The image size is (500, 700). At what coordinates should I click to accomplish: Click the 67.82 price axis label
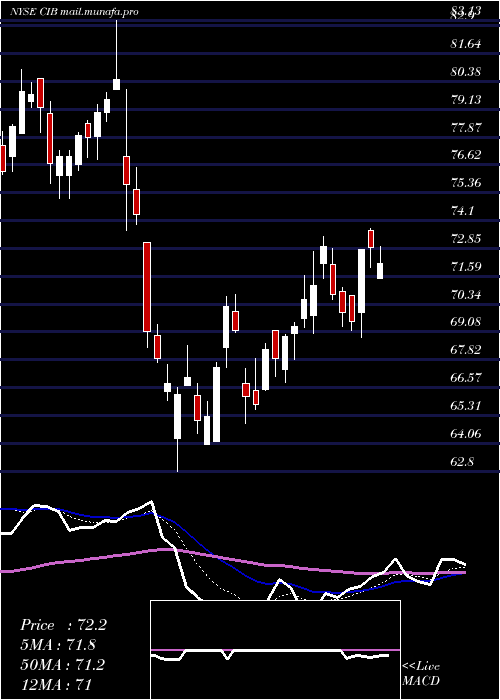tap(466, 350)
